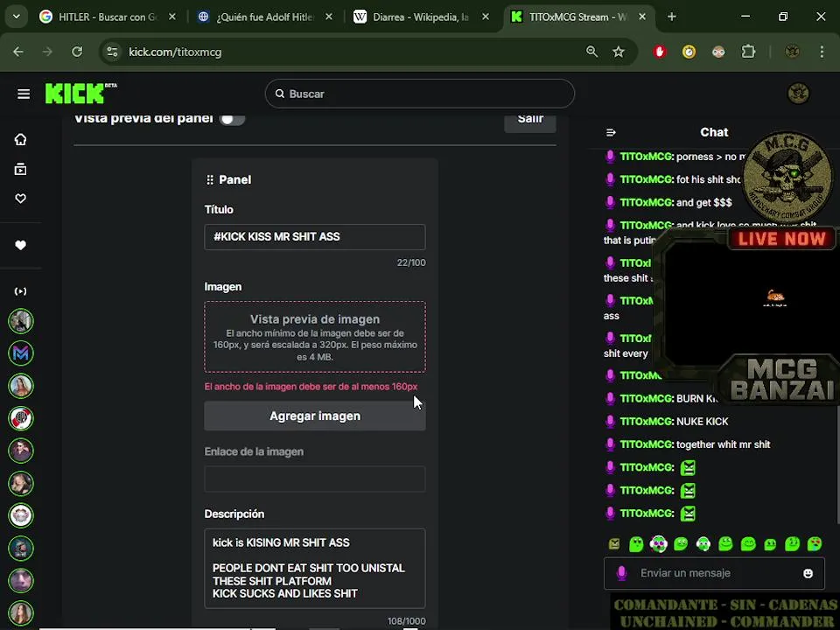840x630 pixels.
Task: Insert the heart-eyes crying green emote
Action: (x=815, y=543)
